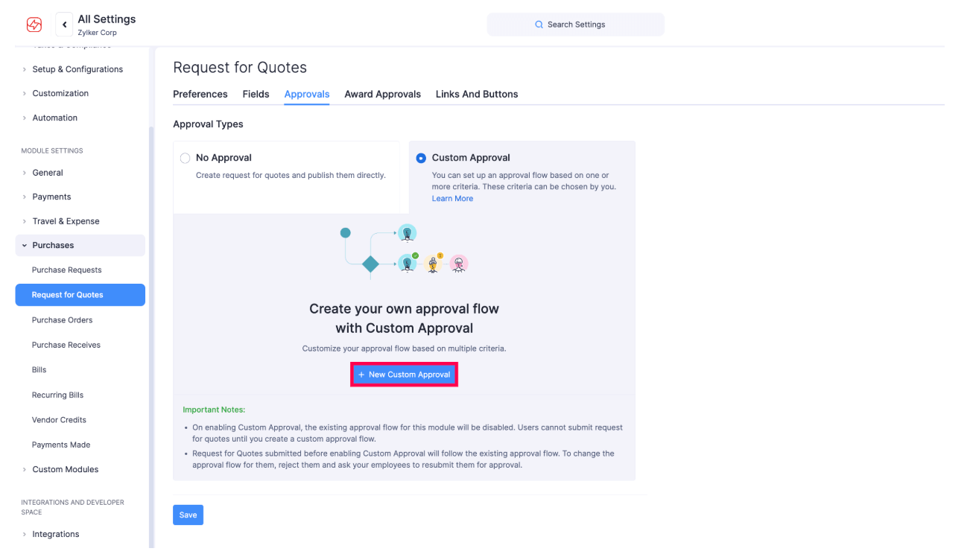Click the Search Settings input field
Screen dimensions: 973x560
(x=589, y=24)
